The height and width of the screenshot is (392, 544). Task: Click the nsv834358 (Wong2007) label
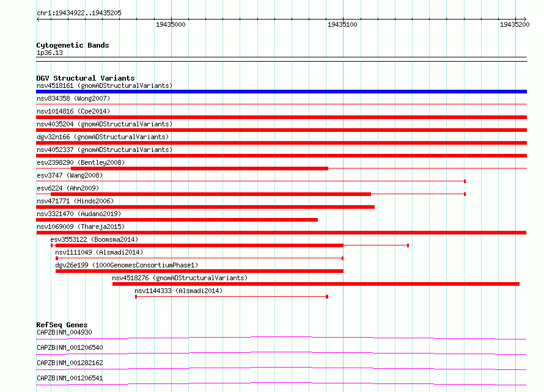coord(73,98)
